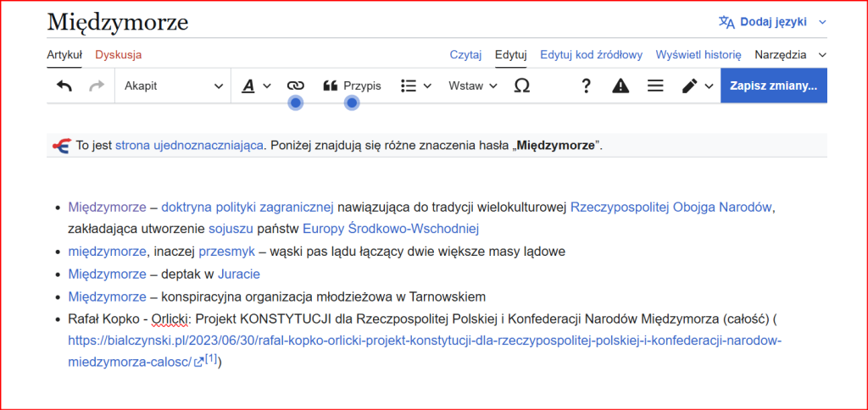Show edit notices warning triangle icon
The height and width of the screenshot is (410, 868).
click(620, 86)
